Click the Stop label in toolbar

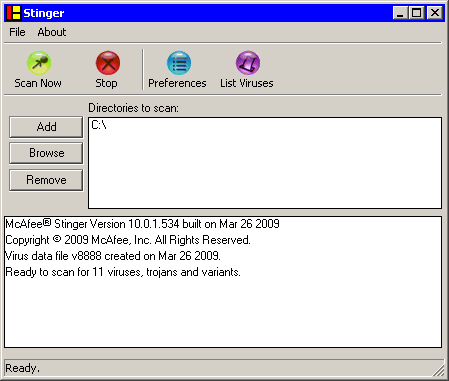(x=106, y=83)
